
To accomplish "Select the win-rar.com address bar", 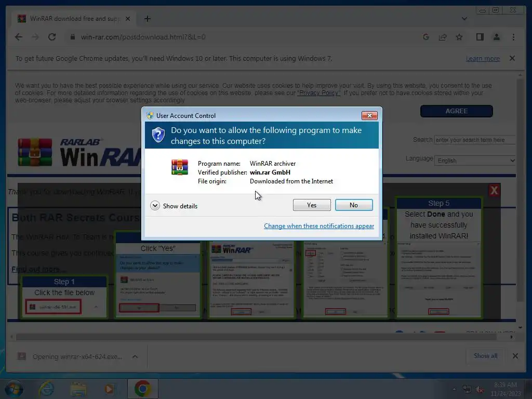I will tap(143, 37).
